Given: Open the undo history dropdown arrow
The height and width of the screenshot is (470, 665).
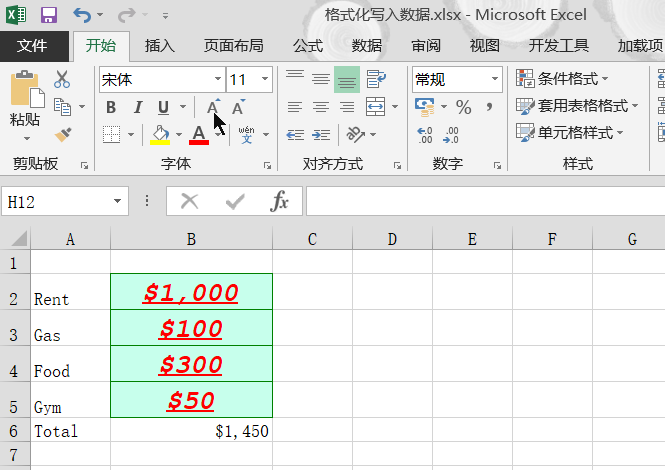Looking at the screenshot, I should point(100,15).
